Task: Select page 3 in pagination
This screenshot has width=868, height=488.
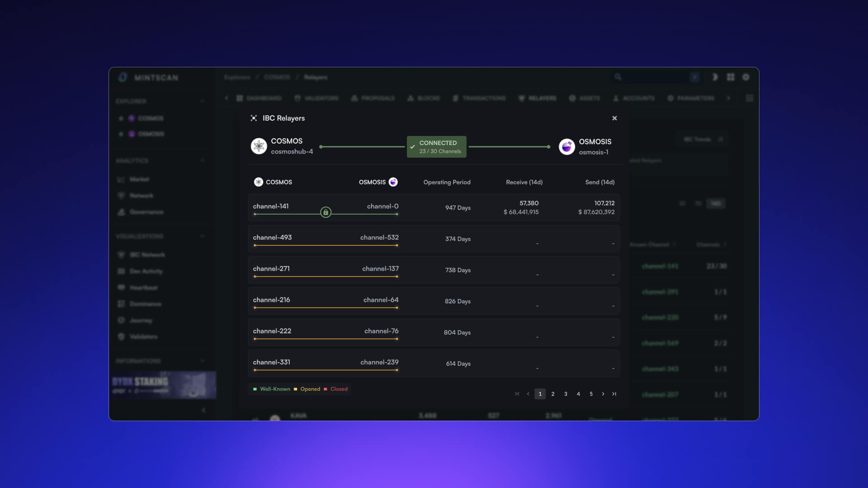Action: [x=566, y=394]
